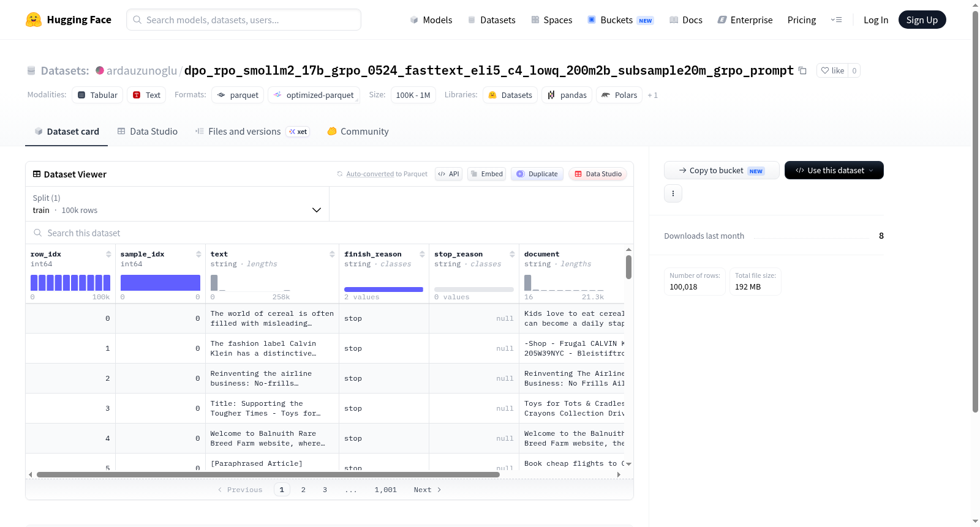Select the Tabular modality tag

pos(97,95)
